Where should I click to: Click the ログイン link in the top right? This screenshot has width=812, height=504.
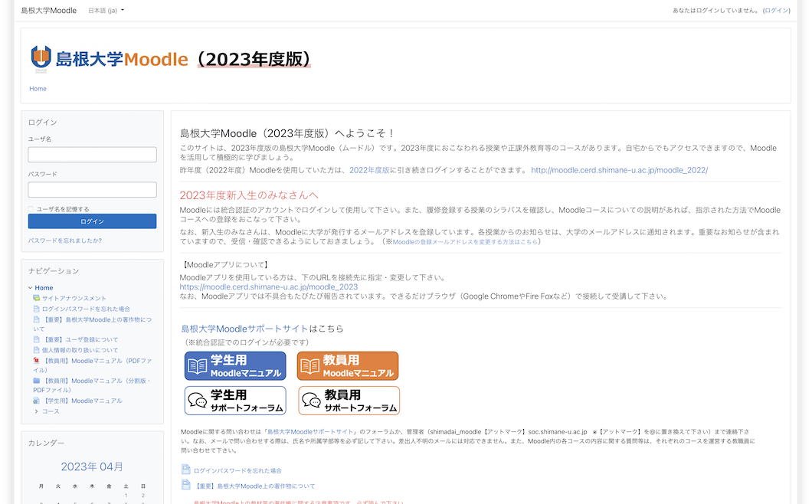click(x=776, y=11)
